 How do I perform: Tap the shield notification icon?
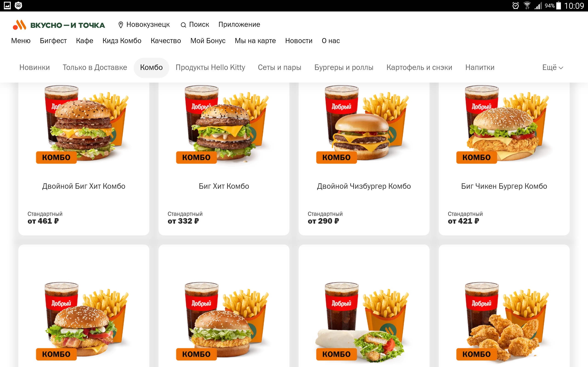pos(18,6)
